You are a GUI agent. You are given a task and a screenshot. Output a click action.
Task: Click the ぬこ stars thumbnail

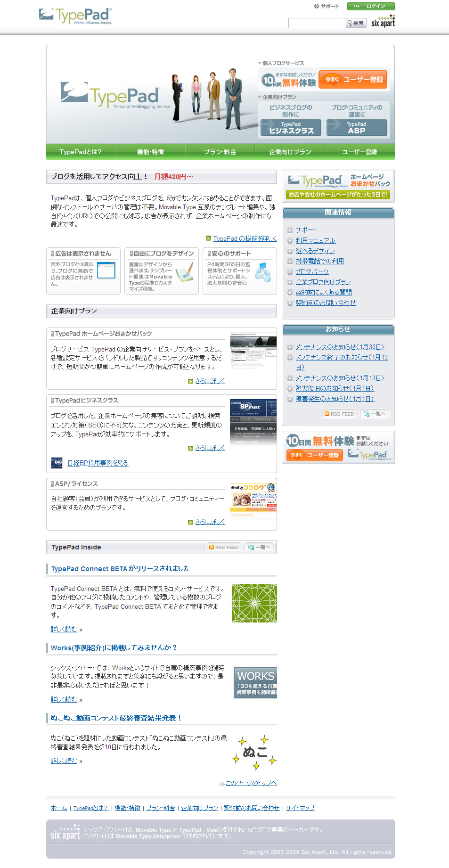(254, 753)
